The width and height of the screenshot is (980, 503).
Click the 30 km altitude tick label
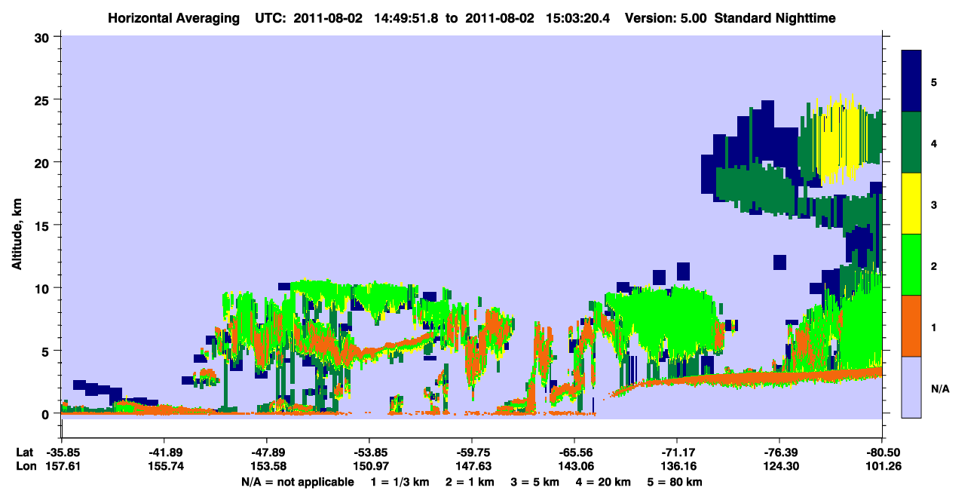click(x=44, y=36)
